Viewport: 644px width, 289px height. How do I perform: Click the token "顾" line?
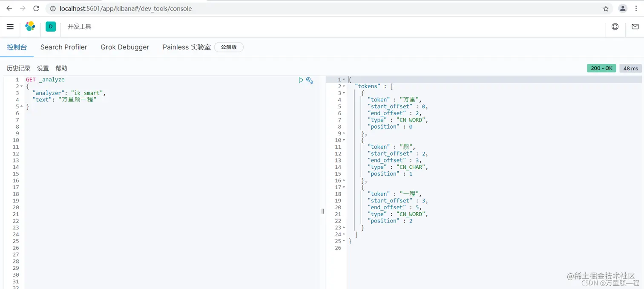391,147
